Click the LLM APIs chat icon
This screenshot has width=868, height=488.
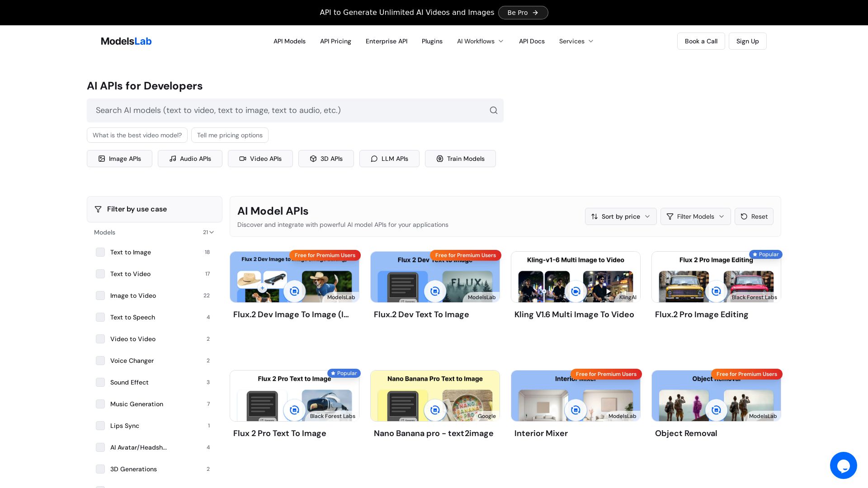(374, 159)
